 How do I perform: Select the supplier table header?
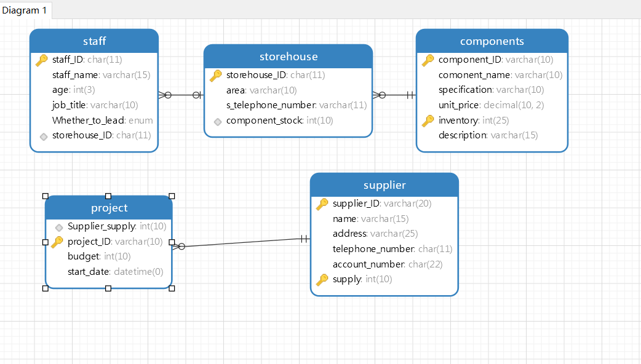[x=384, y=185]
